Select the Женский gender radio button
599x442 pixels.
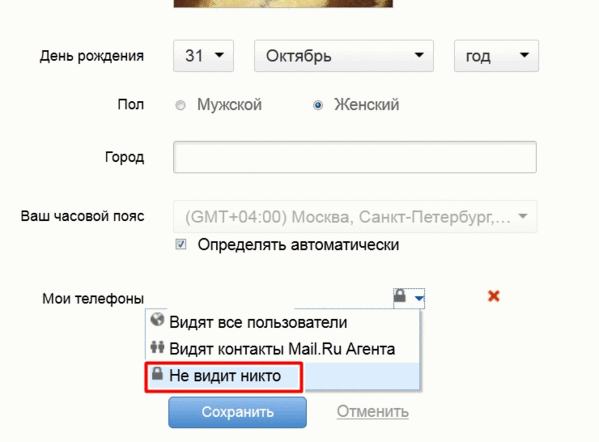(318, 105)
